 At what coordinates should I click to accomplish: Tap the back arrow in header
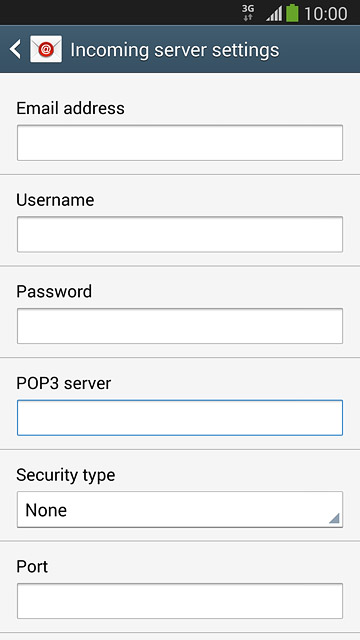(15, 49)
